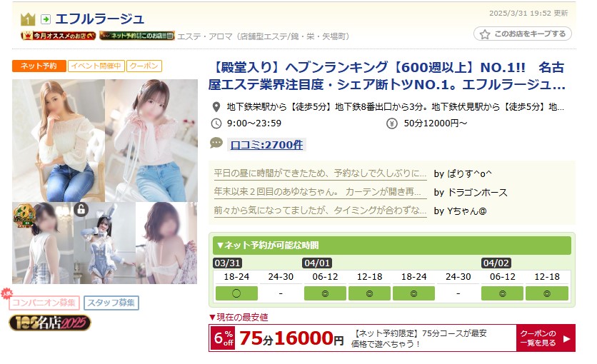Select the 03/31 18-24 reservation slot
The width and height of the screenshot is (597, 364).
236,293
